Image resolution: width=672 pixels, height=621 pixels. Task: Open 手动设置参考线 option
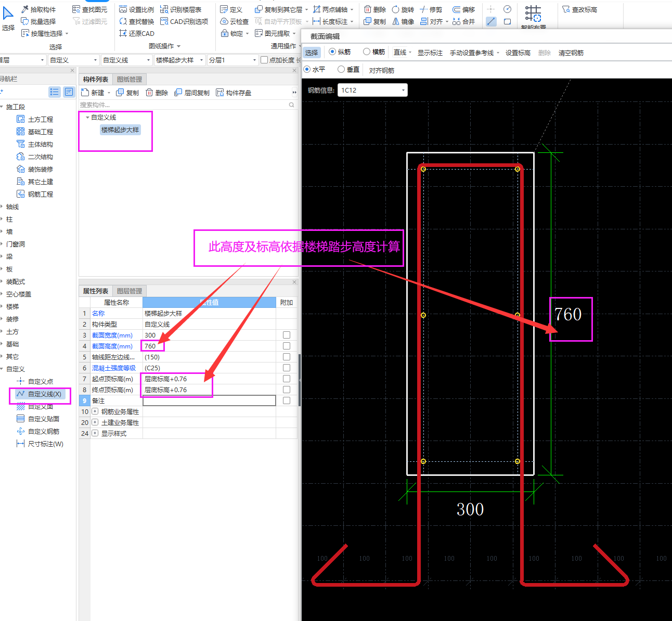(x=474, y=53)
